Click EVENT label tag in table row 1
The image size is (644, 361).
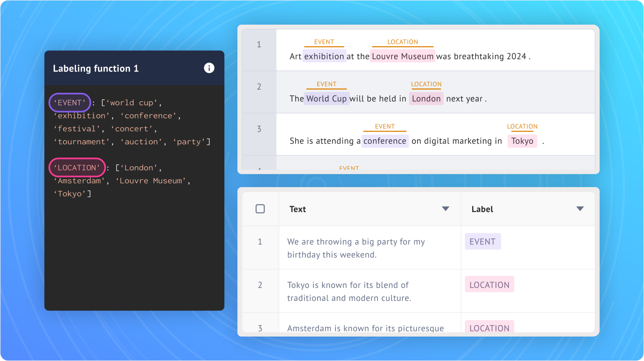(482, 241)
